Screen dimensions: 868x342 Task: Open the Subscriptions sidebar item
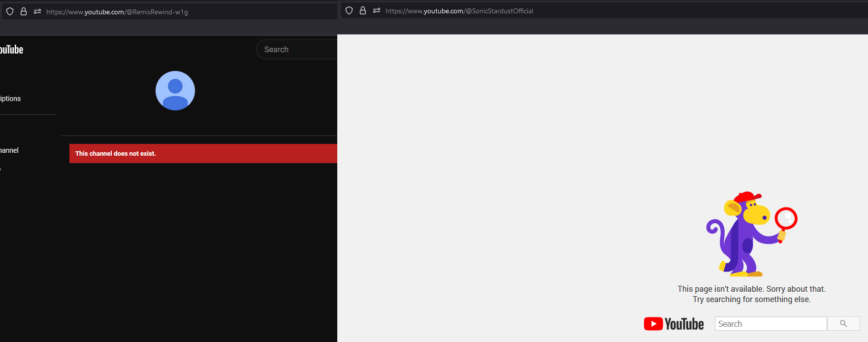click(x=10, y=99)
